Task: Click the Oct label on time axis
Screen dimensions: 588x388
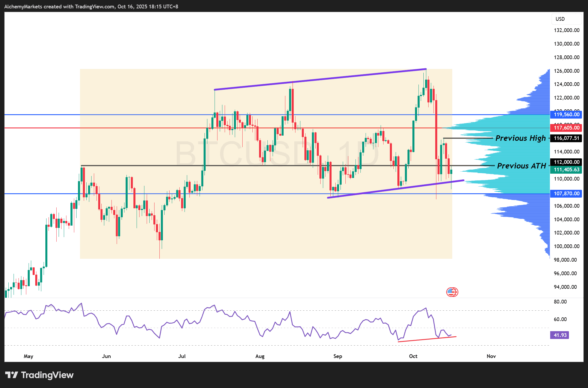Action: pyautogui.click(x=413, y=356)
